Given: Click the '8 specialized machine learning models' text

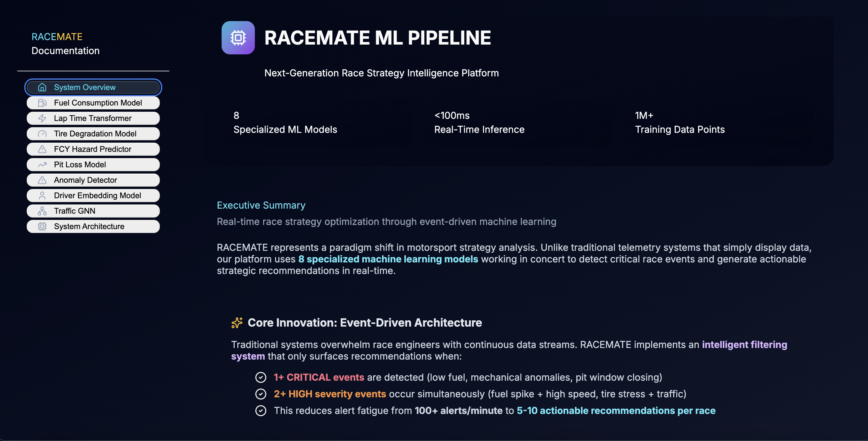Looking at the screenshot, I should point(388,259).
